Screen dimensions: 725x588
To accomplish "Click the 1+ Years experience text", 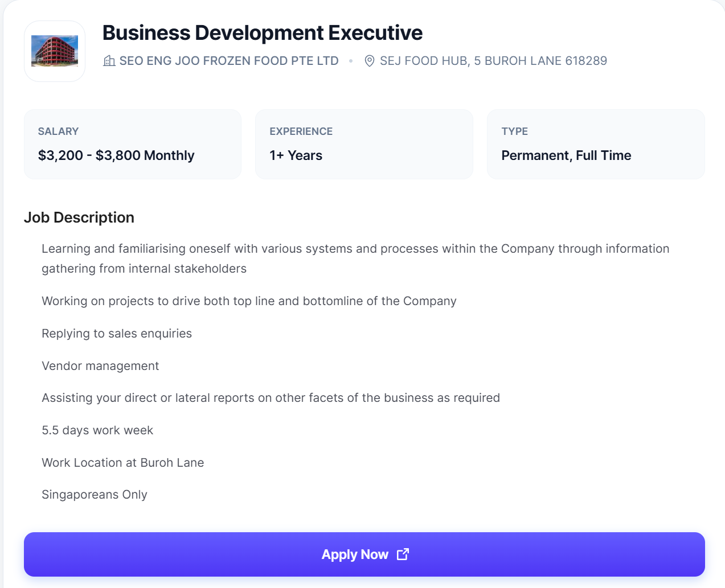I will coord(296,155).
